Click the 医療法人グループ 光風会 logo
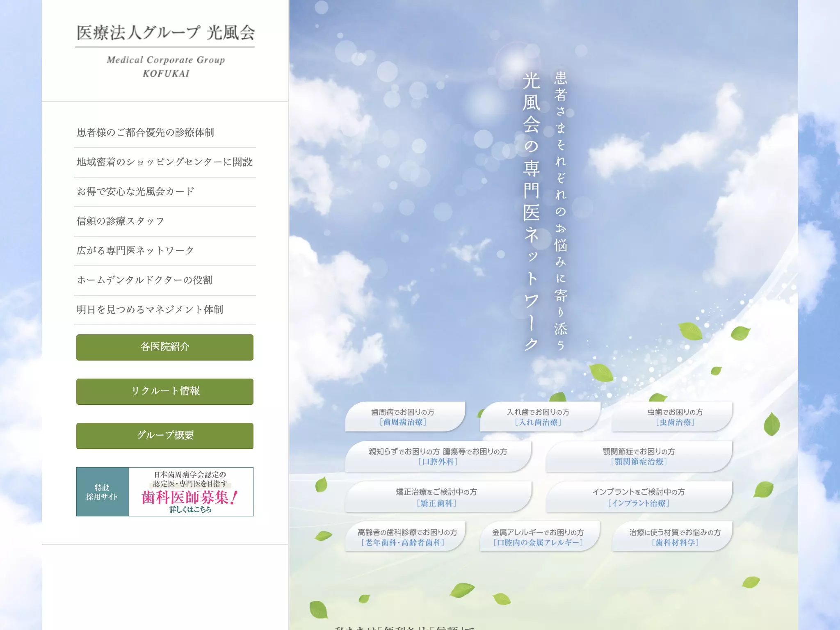 click(165, 50)
